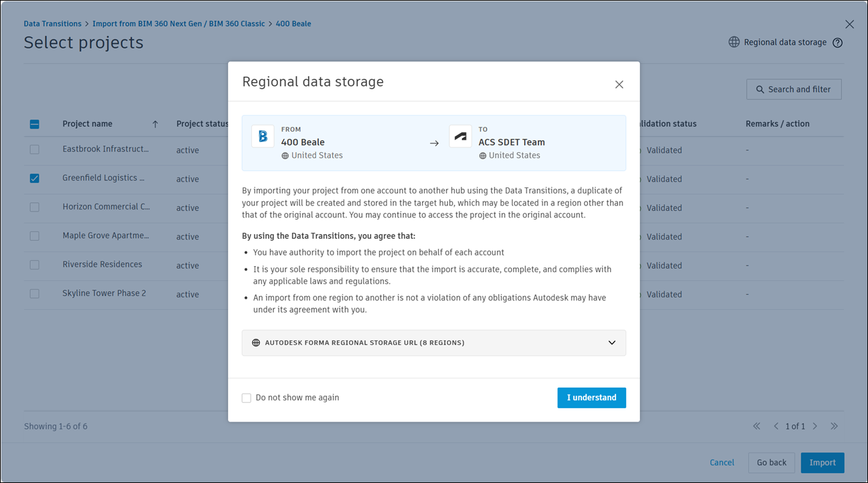This screenshot has width=868, height=483.
Task: Check the Do not show me again box
Action: click(x=247, y=398)
